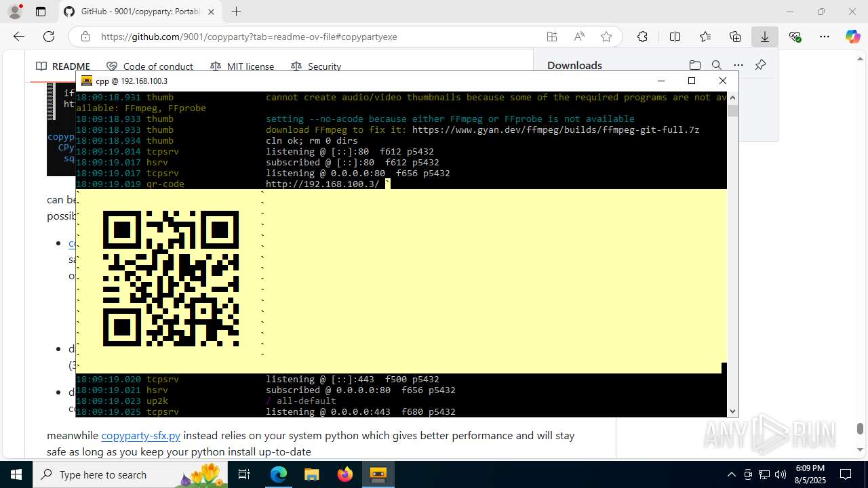
Task: Open the taskbar clock and date
Action: [810, 474]
